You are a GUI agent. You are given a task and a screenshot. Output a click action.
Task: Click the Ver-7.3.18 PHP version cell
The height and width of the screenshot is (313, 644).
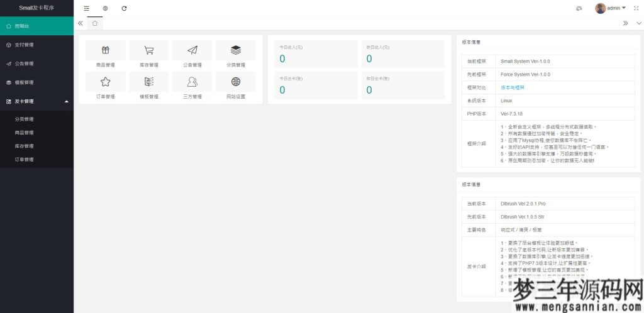(x=565, y=114)
